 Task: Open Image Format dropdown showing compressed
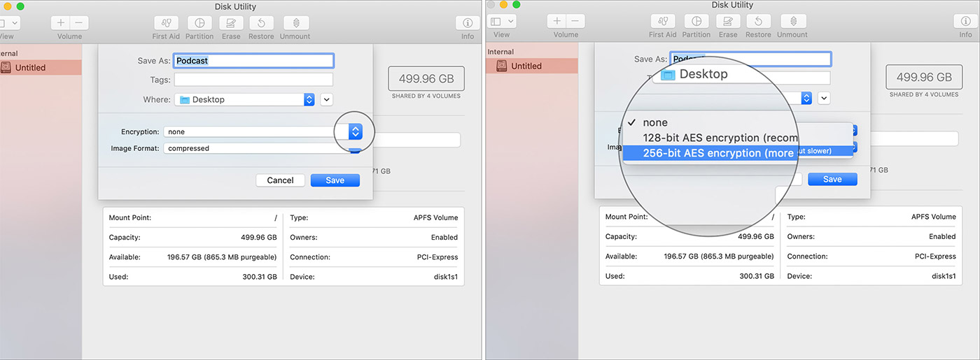(262, 148)
